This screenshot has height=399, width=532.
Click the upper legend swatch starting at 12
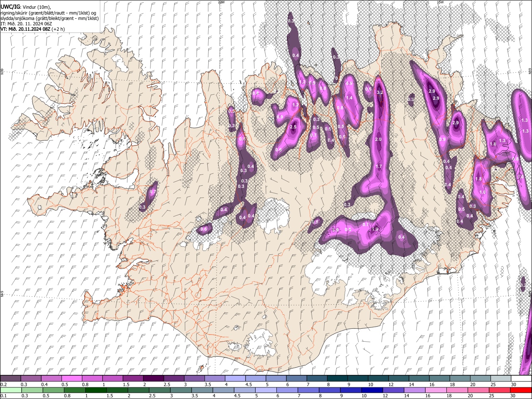point(398,379)
